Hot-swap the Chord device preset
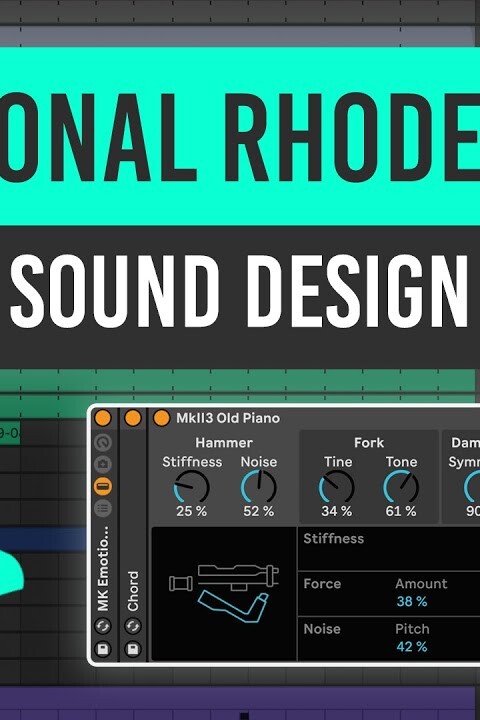This screenshot has width=480, height=720. 133,626
